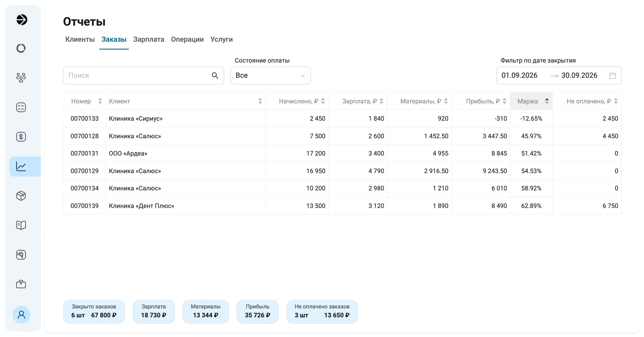Sort table by Клиент column arrows
Screen dimensions: 644x337
[x=260, y=101]
